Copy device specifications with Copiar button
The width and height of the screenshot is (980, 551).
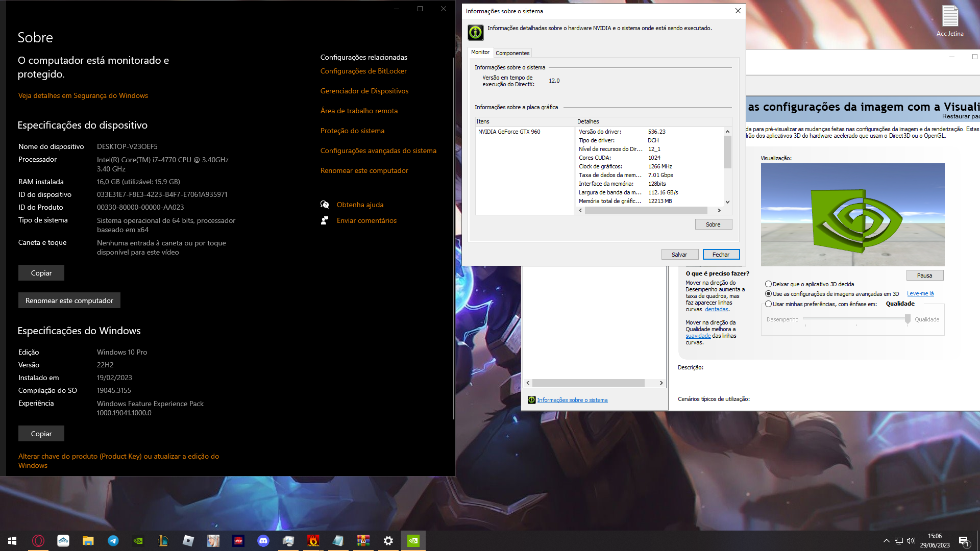[41, 273]
